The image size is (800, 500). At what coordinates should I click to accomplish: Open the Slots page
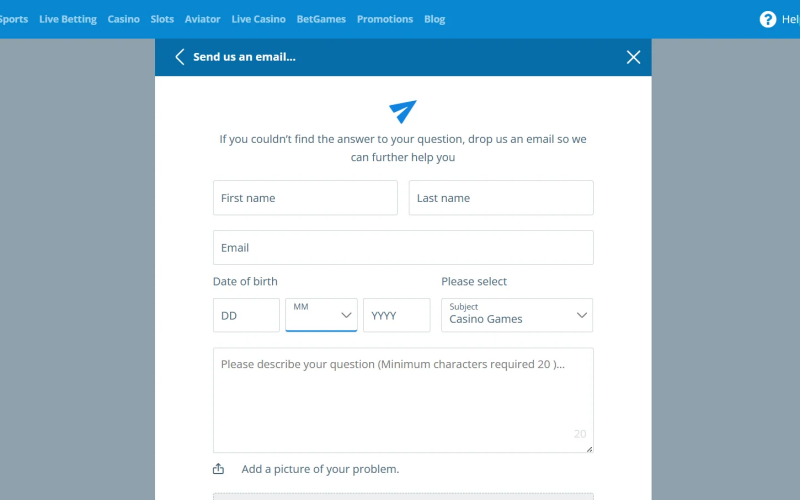[162, 19]
